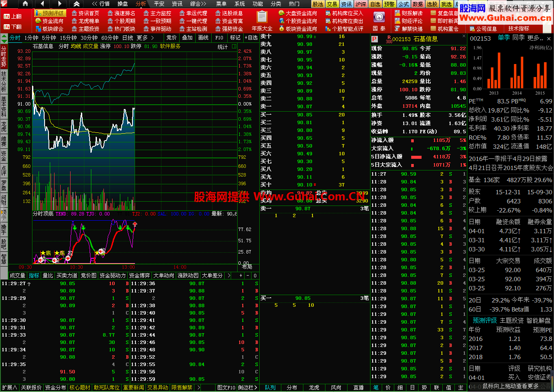Open 个股智能点评 toolbar item

[344, 29]
